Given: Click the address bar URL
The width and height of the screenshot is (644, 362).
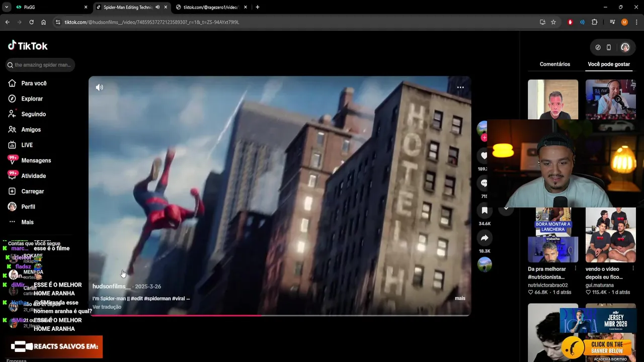Looking at the screenshot, I should (x=152, y=22).
